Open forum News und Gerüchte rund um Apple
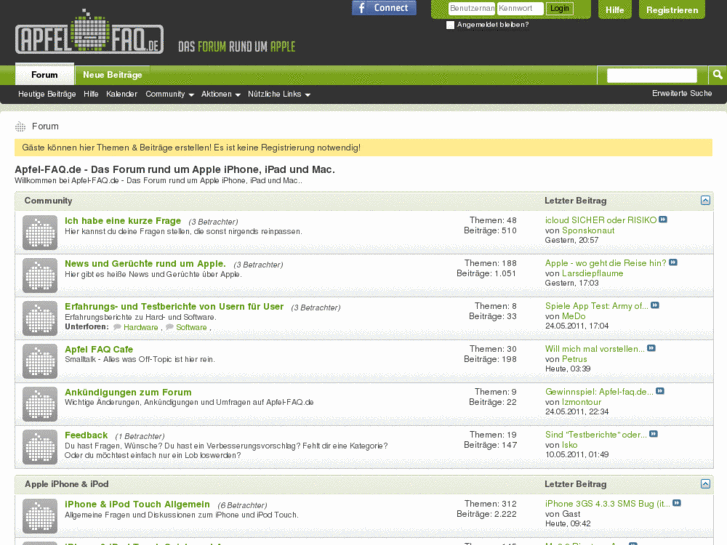This screenshot has width=727, height=545. [145, 263]
